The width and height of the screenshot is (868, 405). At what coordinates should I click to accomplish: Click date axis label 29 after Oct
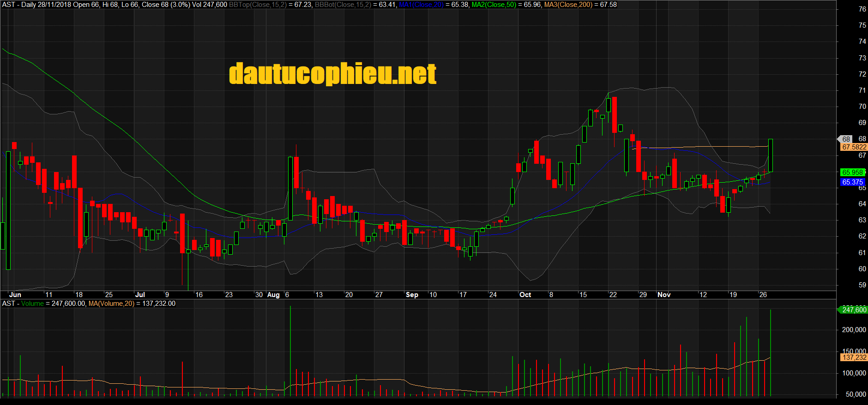pyautogui.click(x=643, y=295)
